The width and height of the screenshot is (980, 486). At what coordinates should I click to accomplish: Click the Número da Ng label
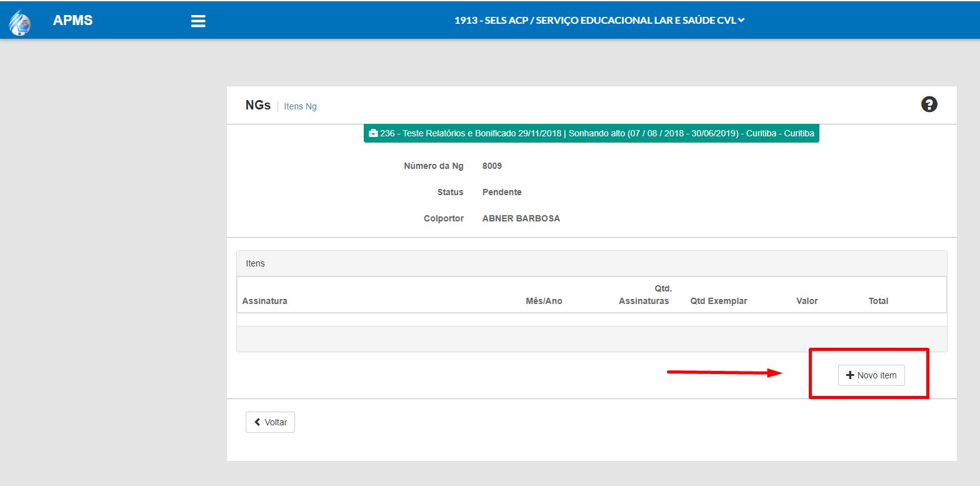coord(434,166)
